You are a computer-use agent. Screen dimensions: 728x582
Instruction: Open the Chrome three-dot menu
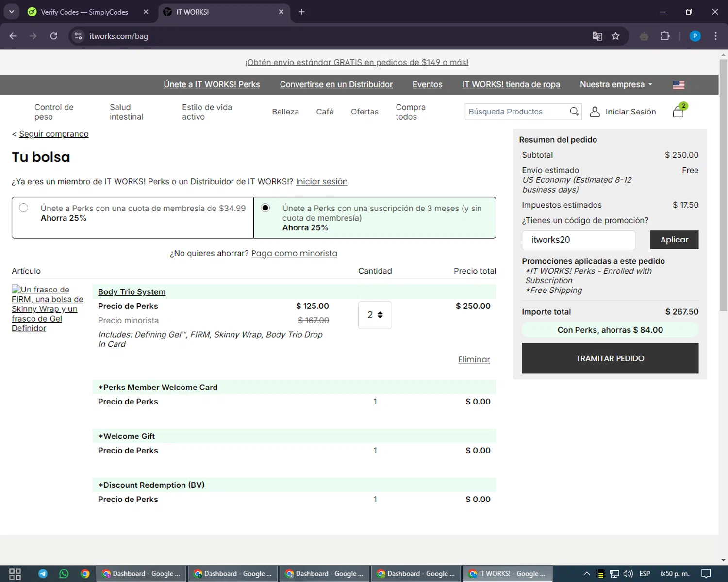[715, 36]
